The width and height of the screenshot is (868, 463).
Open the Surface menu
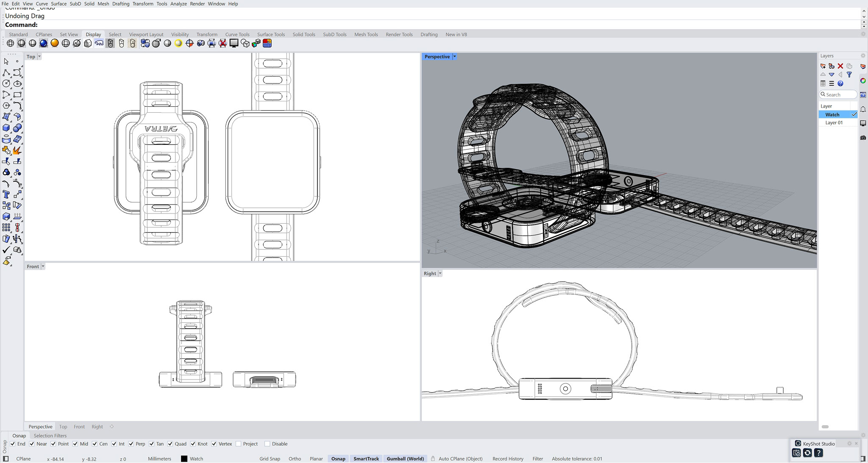[58, 4]
